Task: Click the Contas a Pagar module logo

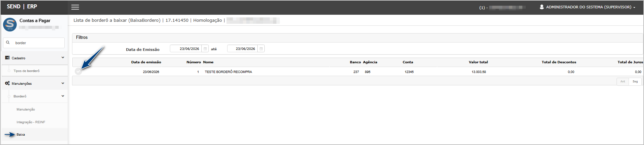Action: click(10, 25)
